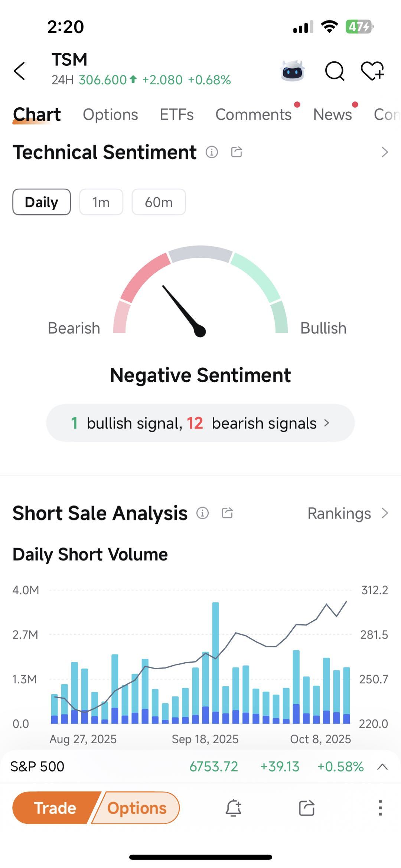Tap the bottom bar share icon
The height and width of the screenshot is (868, 401).
pos(307,808)
